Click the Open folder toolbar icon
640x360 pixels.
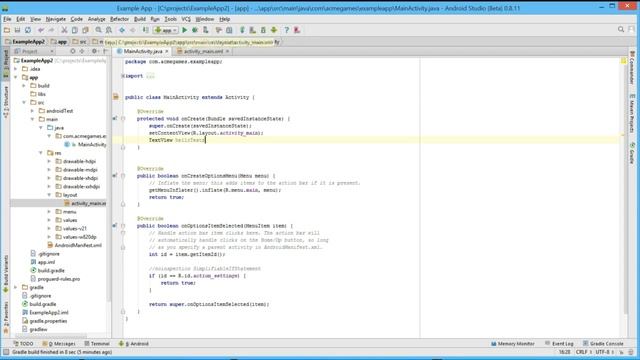pyautogui.click(x=7, y=30)
